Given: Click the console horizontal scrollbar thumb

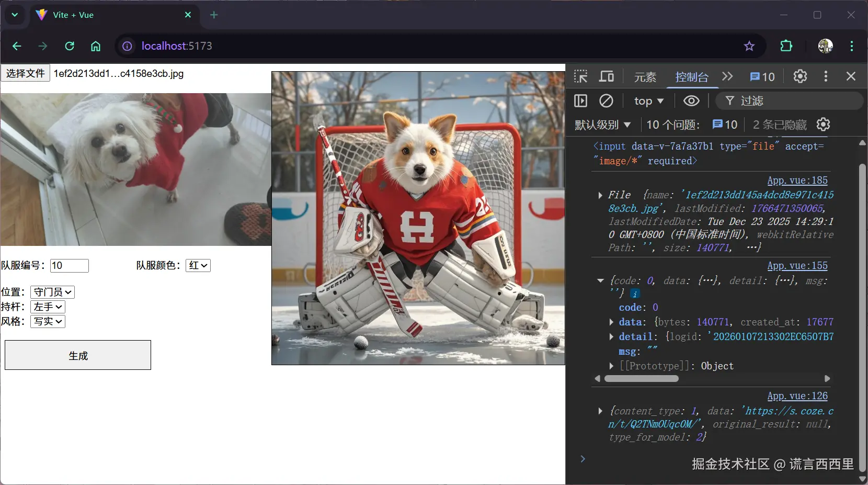Looking at the screenshot, I should click(x=642, y=378).
